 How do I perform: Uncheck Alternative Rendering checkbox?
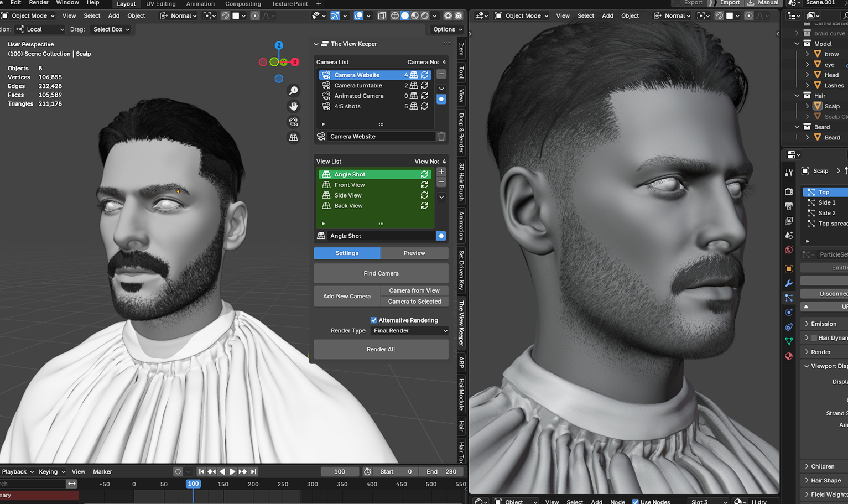pyautogui.click(x=373, y=320)
